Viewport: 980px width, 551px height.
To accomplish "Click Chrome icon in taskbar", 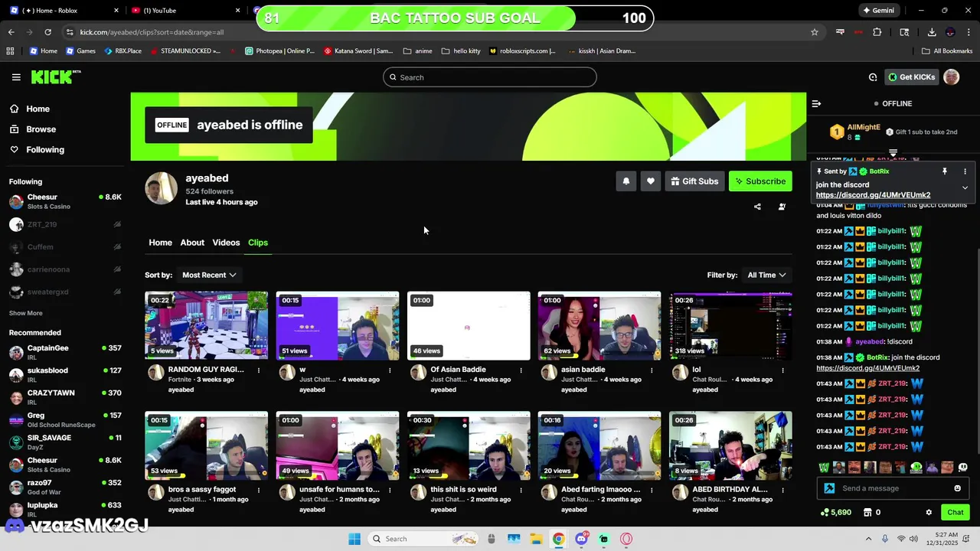I will point(559,539).
